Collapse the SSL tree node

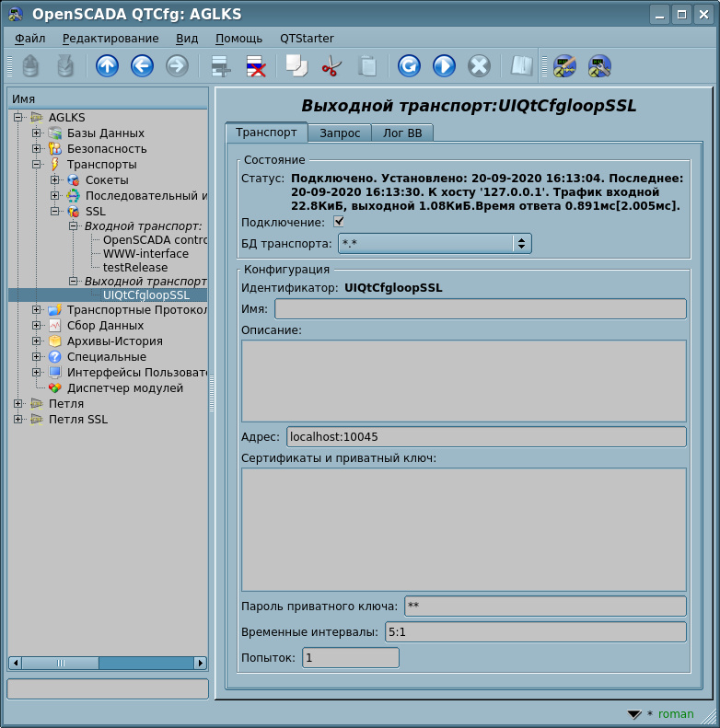(55, 212)
